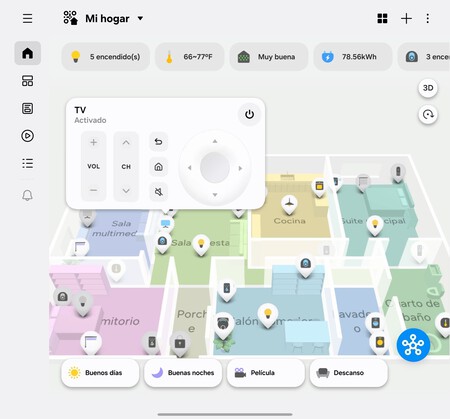Open the hamburger menu

tap(28, 18)
